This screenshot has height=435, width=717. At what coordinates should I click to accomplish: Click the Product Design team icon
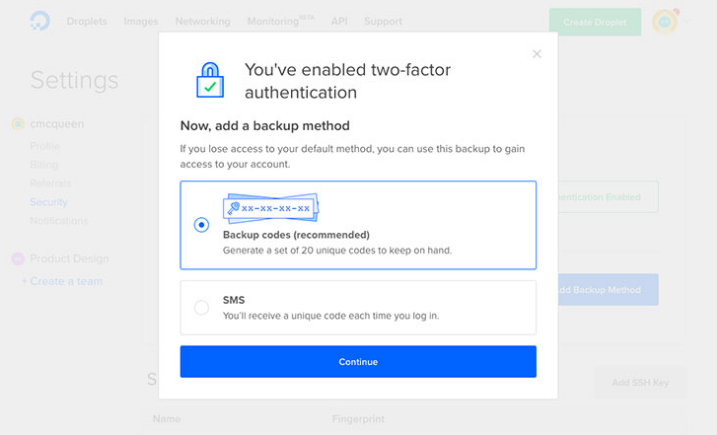click(x=17, y=258)
